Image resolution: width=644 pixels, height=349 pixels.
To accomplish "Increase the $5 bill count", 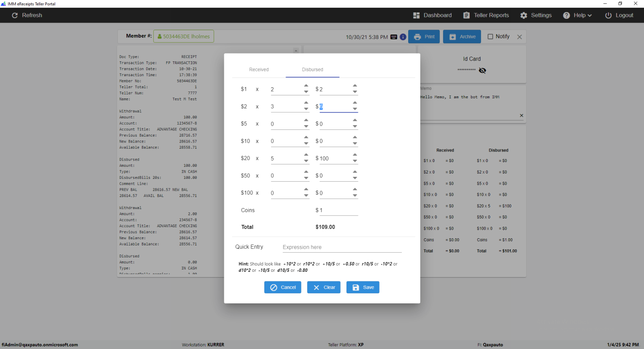I will click(x=306, y=121).
